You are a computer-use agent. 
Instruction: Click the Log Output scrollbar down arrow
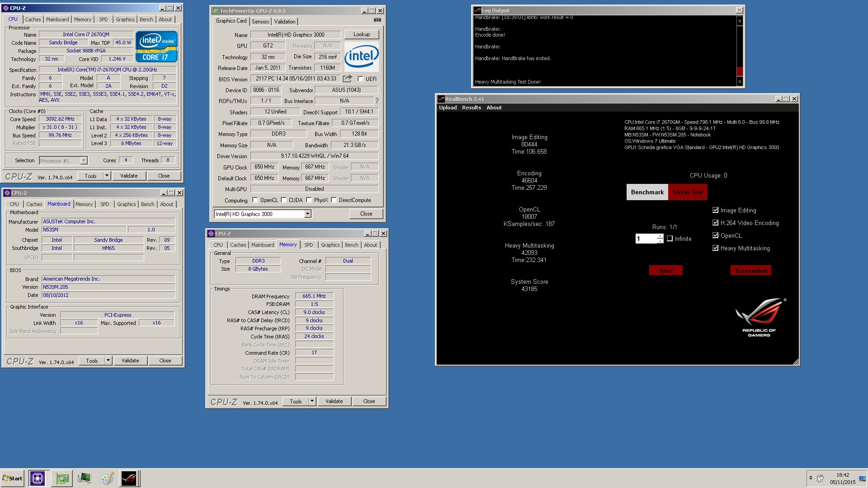[740, 81]
